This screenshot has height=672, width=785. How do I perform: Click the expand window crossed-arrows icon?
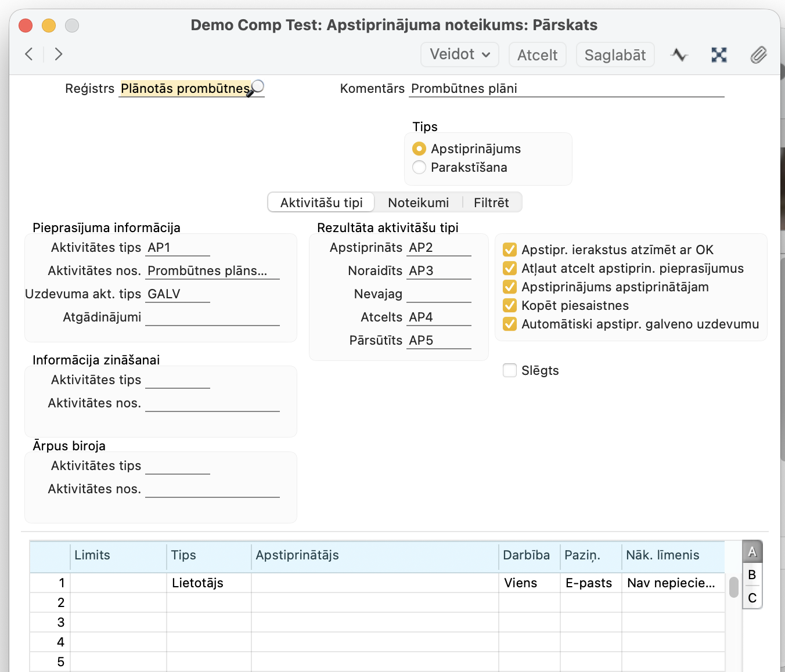pos(719,55)
